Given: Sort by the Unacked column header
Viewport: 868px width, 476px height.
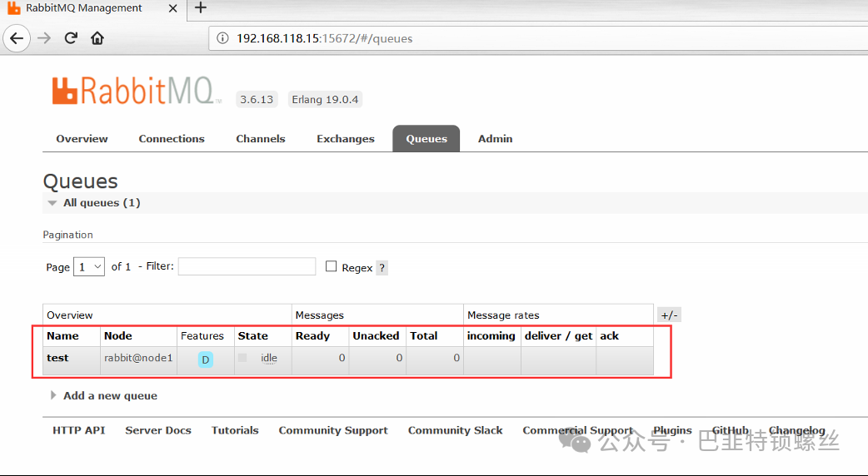Looking at the screenshot, I should pos(376,335).
